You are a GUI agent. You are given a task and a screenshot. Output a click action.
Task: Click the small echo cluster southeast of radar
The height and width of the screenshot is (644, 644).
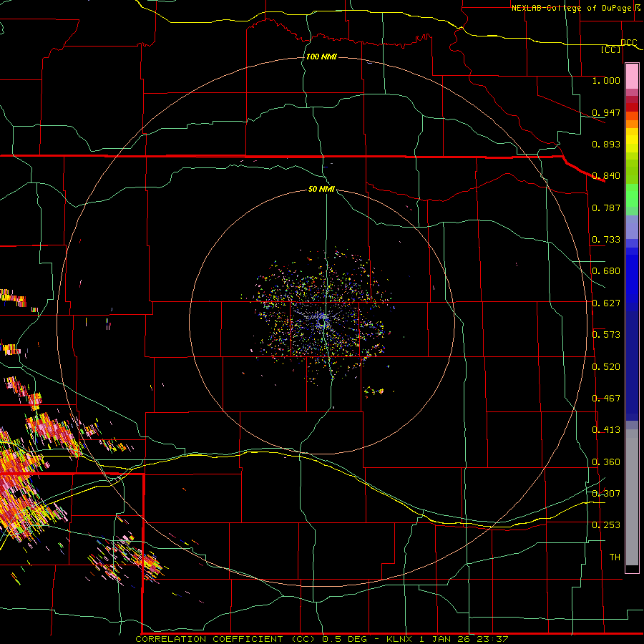tap(374, 391)
